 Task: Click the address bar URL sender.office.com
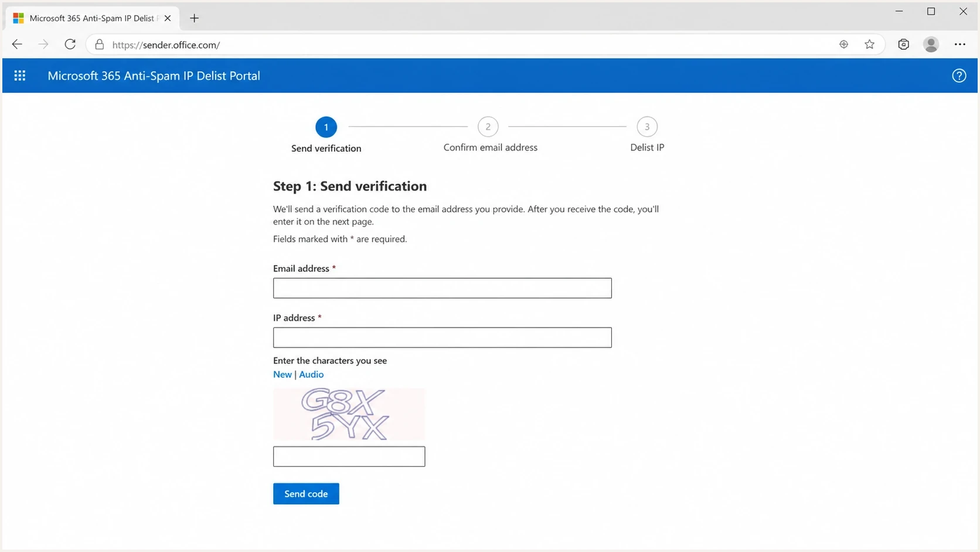coord(166,45)
